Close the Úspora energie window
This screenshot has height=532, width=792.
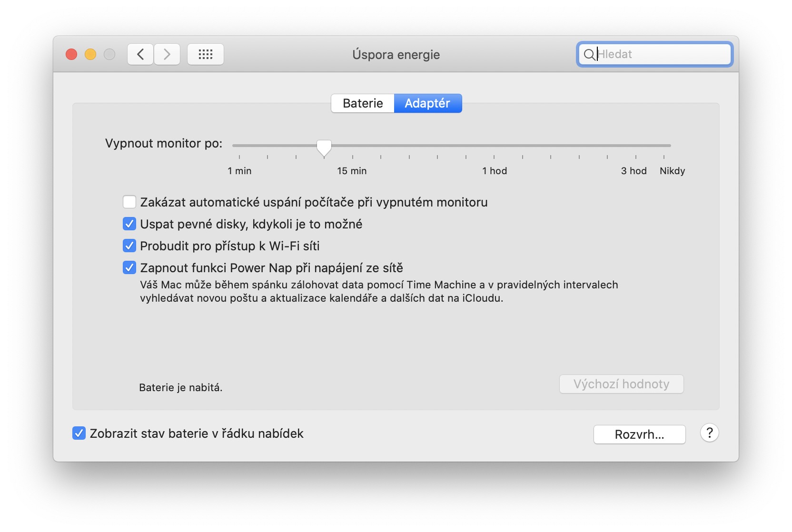coord(71,54)
